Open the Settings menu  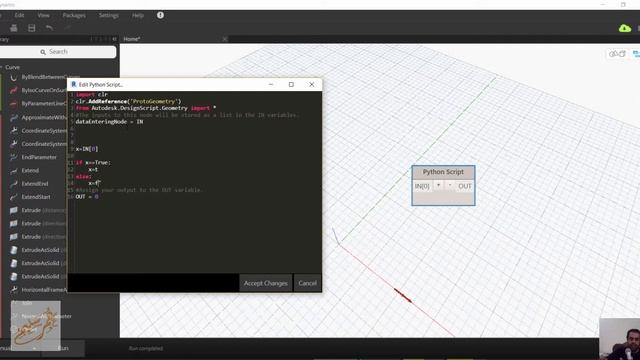click(109, 15)
